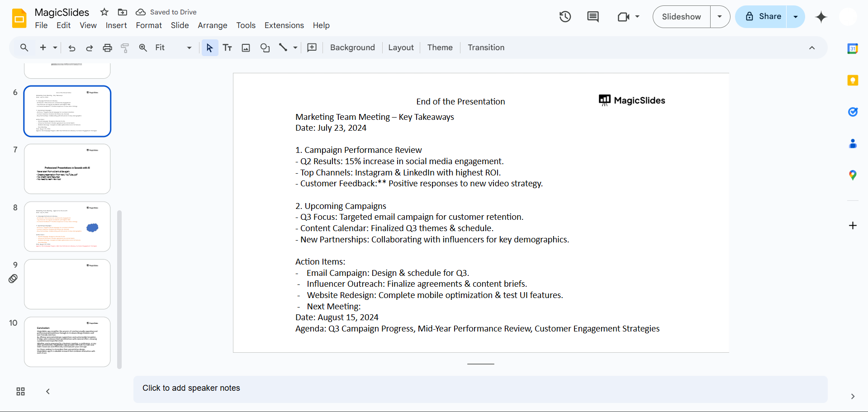Click the undo arrow icon
The image size is (868, 412).
pyautogui.click(x=71, y=48)
